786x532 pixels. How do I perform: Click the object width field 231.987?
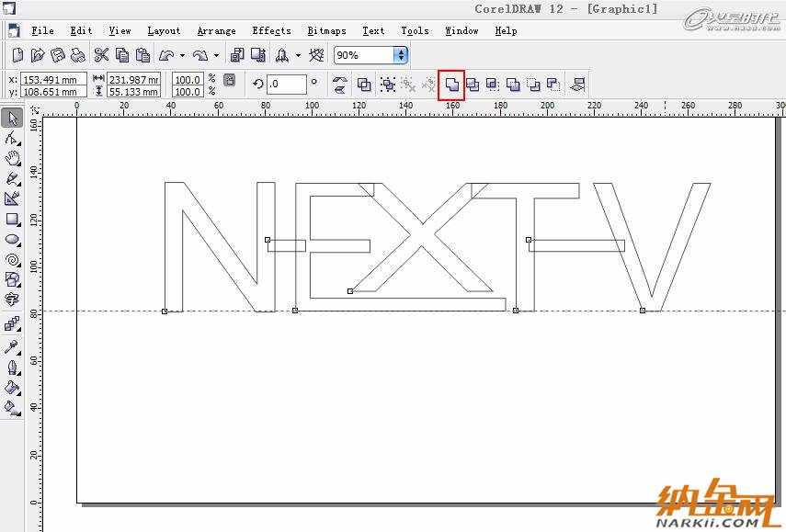click(134, 80)
